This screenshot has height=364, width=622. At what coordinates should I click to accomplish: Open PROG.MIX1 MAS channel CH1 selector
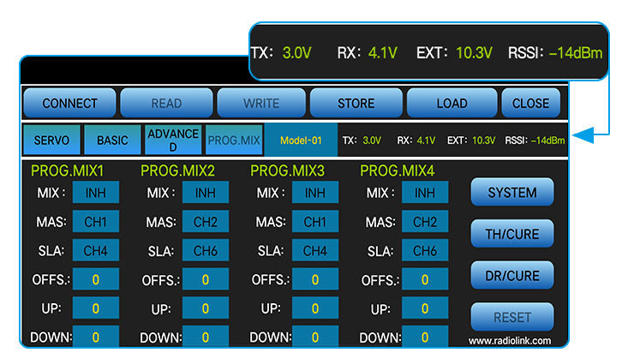pos(96,222)
